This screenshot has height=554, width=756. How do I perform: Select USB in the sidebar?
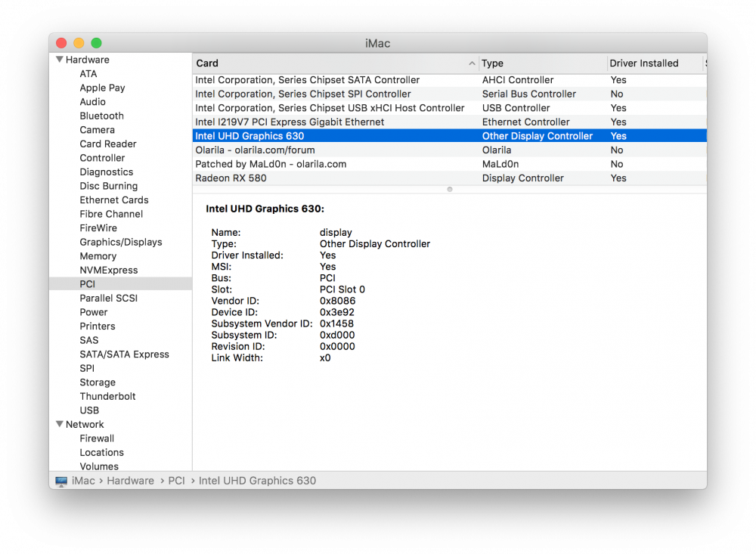(89, 410)
